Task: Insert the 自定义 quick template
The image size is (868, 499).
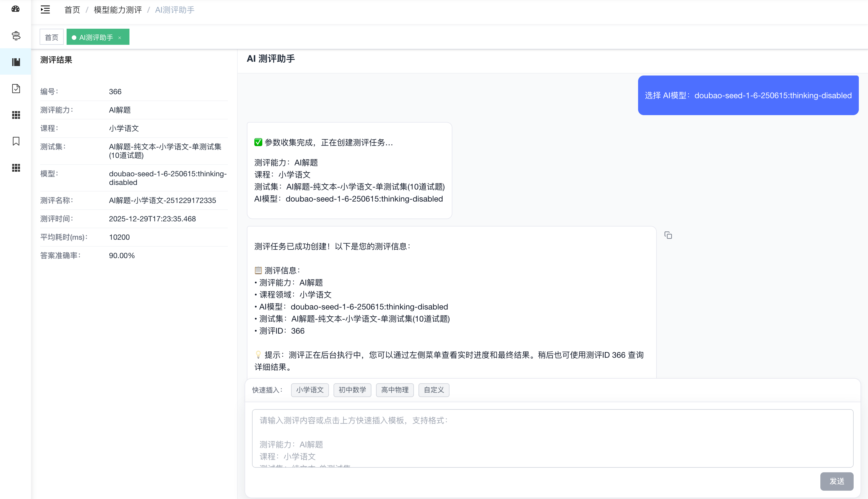Action: tap(433, 390)
